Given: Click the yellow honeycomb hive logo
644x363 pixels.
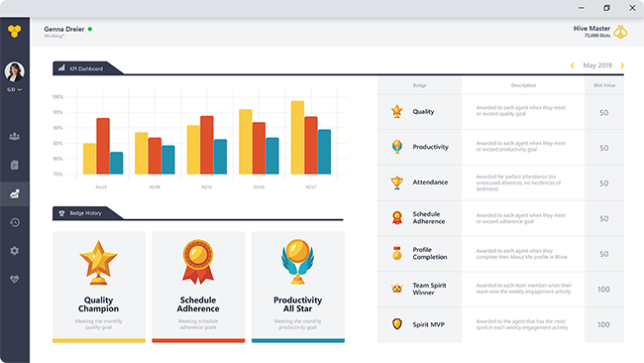Looking at the screenshot, I should point(15,31).
